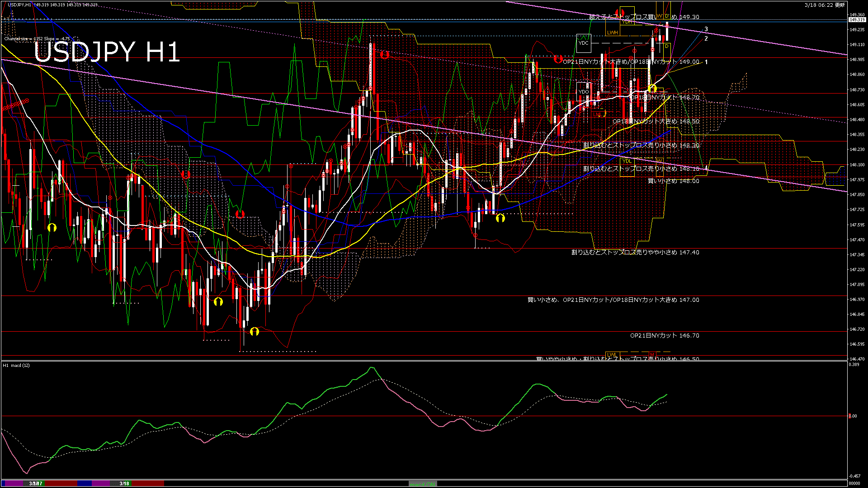Click projection line label 3

click(706, 29)
